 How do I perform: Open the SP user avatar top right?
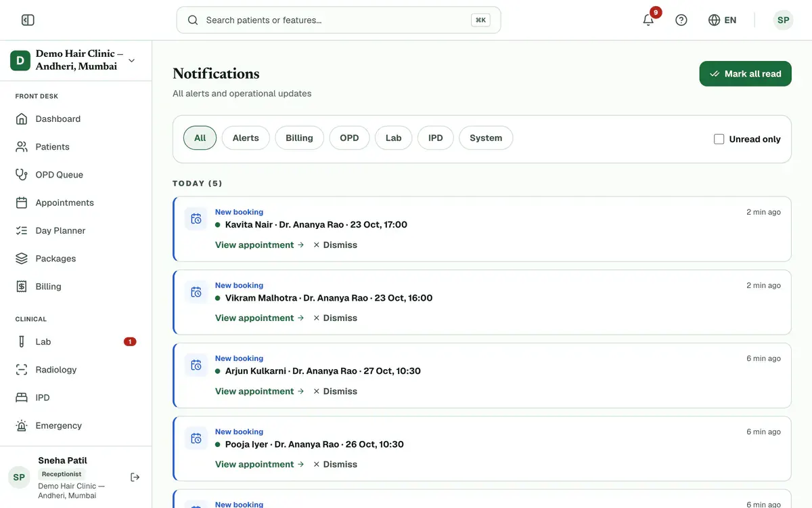(784, 20)
